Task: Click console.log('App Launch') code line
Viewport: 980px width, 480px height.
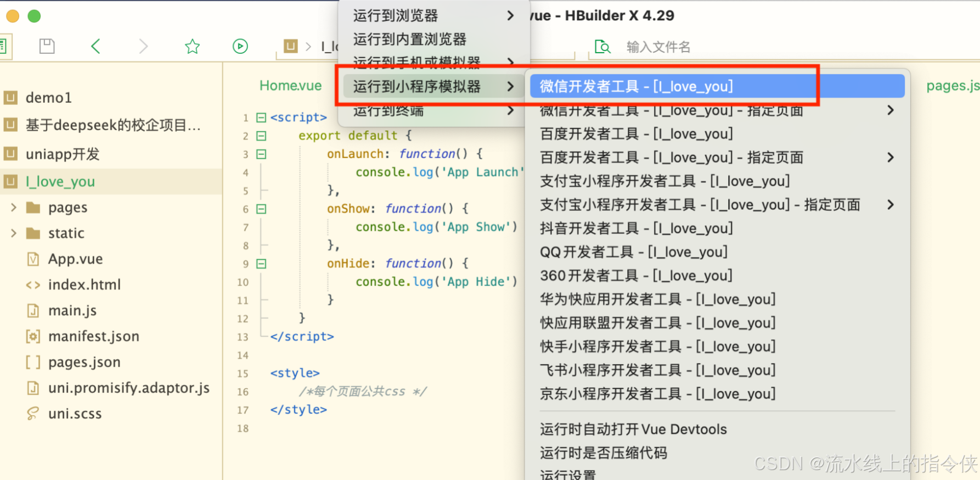Action: pyautogui.click(x=440, y=172)
